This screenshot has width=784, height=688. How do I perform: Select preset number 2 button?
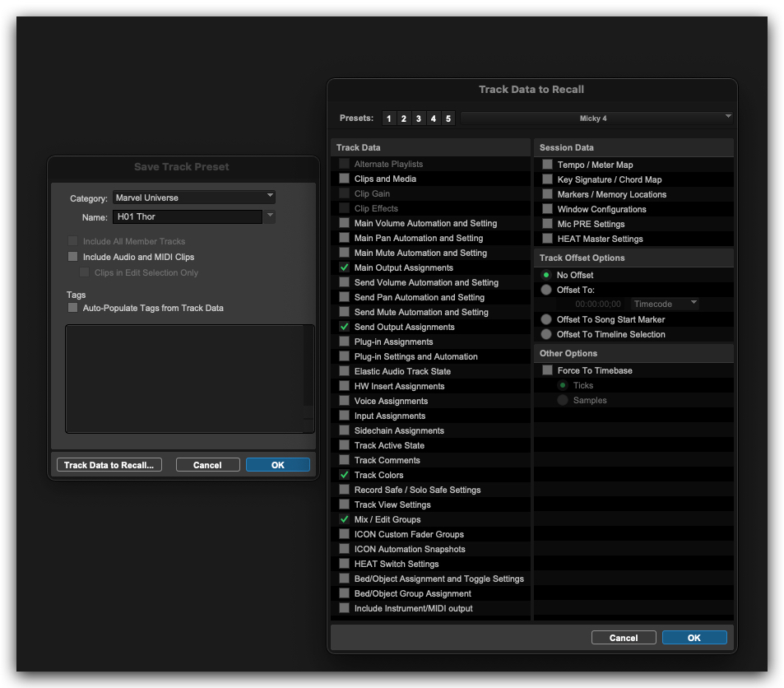point(404,119)
